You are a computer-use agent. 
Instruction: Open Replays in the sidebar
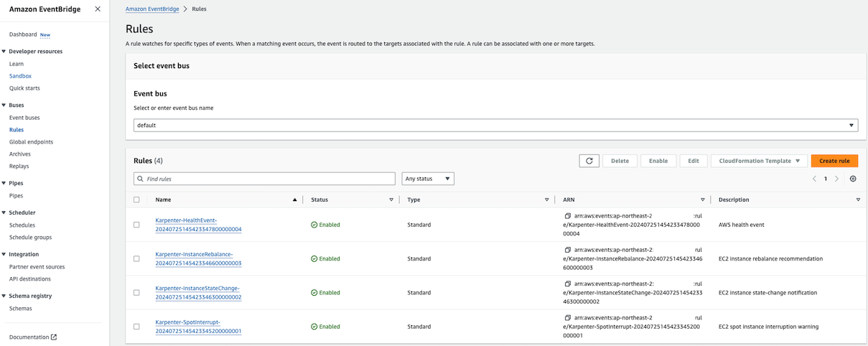(x=19, y=167)
